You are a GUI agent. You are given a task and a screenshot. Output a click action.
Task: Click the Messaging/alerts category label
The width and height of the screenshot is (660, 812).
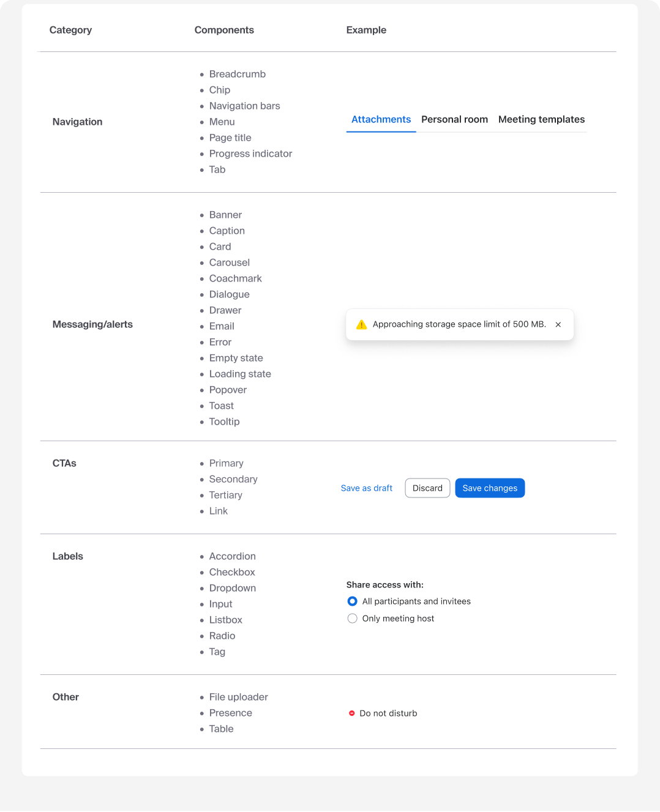point(92,324)
